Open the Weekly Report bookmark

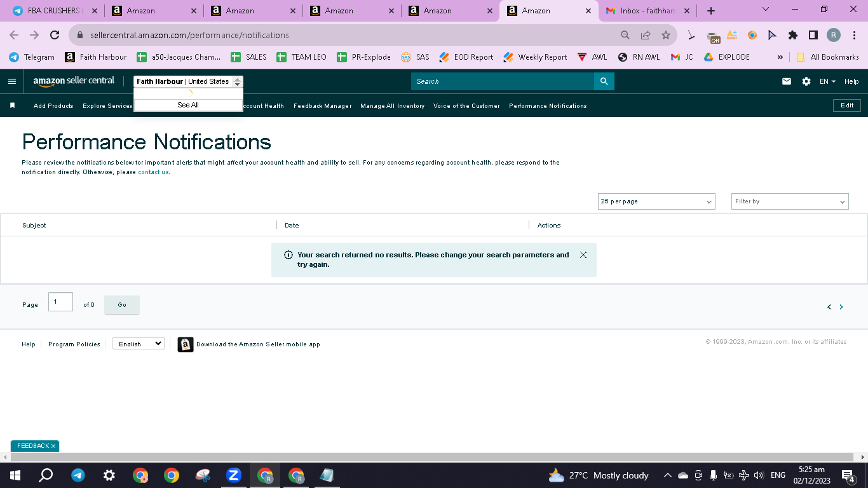[x=535, y=57]
